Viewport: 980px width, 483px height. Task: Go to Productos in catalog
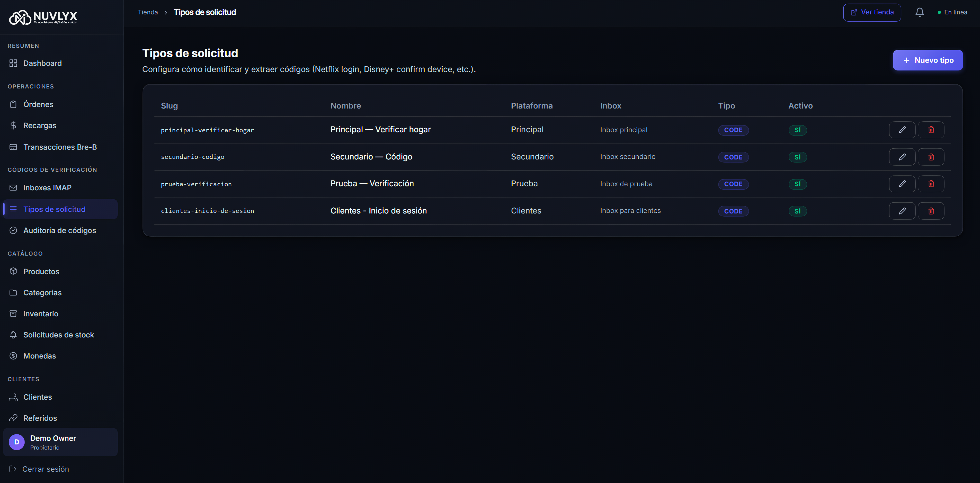click(60, 271)
